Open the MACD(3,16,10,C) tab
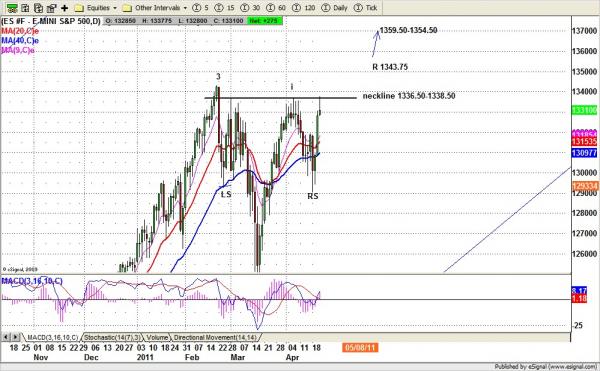Screen dimensions: 600x371 click(52, 337)
